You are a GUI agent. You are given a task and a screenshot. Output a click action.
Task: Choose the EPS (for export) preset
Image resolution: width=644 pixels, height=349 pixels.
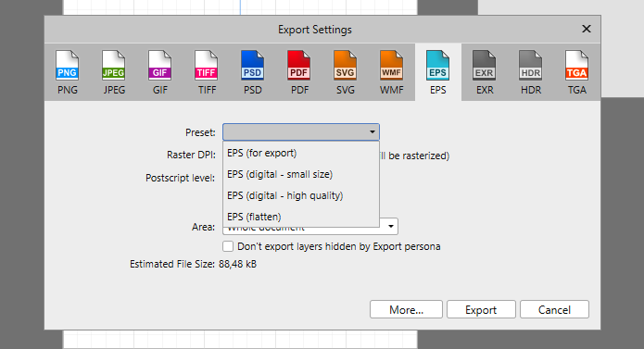click(x=300, y=153)
